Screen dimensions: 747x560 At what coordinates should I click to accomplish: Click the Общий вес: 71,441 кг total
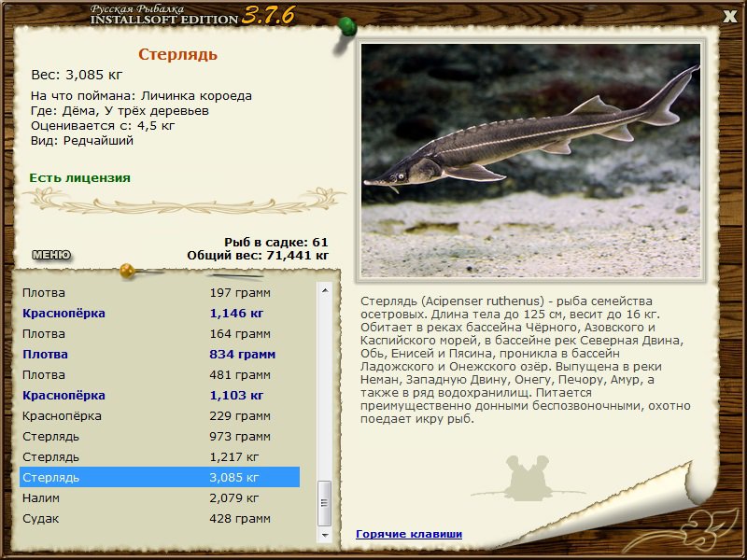pos(258,256)
